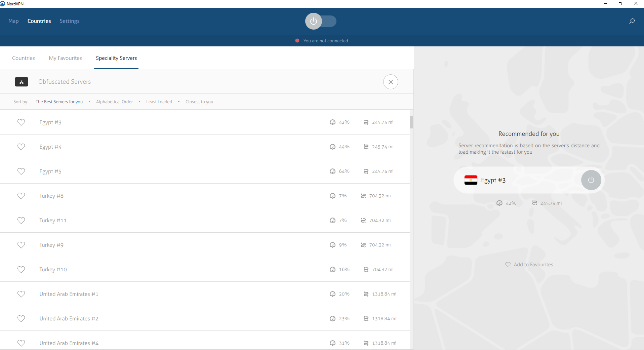Favourite the Turkey #10 server heart

point(21,270)
